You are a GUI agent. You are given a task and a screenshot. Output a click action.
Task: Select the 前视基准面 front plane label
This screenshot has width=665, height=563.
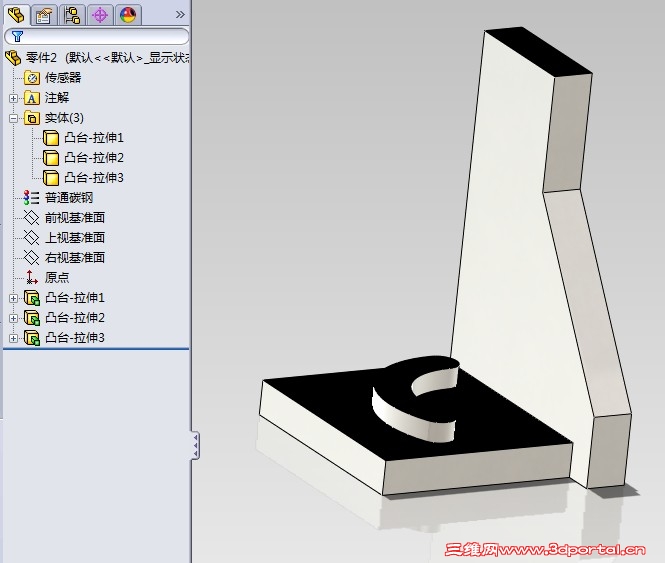click(x=75, y=218)
